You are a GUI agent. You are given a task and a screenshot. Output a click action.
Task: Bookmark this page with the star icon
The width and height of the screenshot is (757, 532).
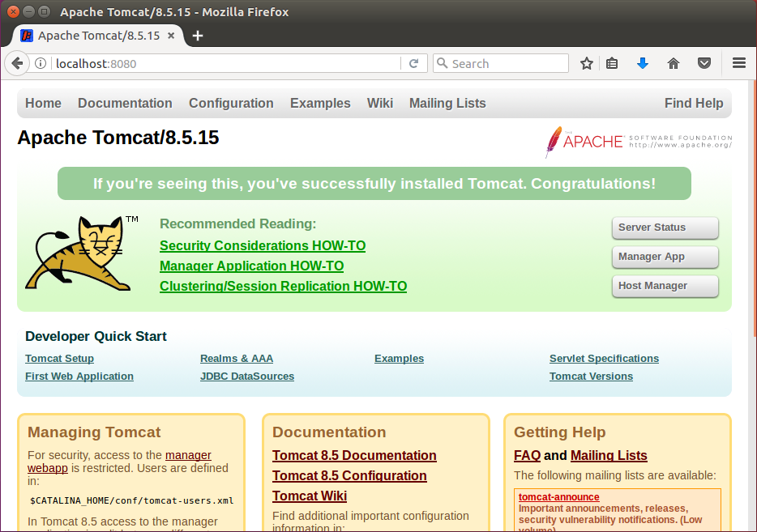(x=587, y=63)
